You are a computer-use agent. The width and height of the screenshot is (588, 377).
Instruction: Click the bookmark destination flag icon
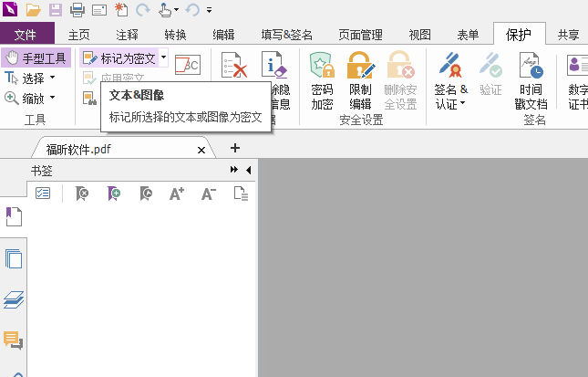(146, 194)
